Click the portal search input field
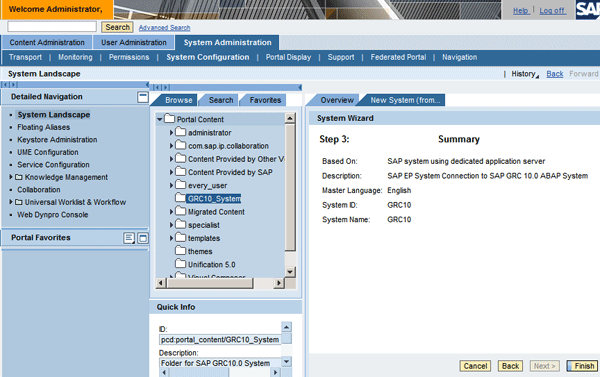Image resolution: width=600 pixels, height=377 pixels. coord(52,26)
